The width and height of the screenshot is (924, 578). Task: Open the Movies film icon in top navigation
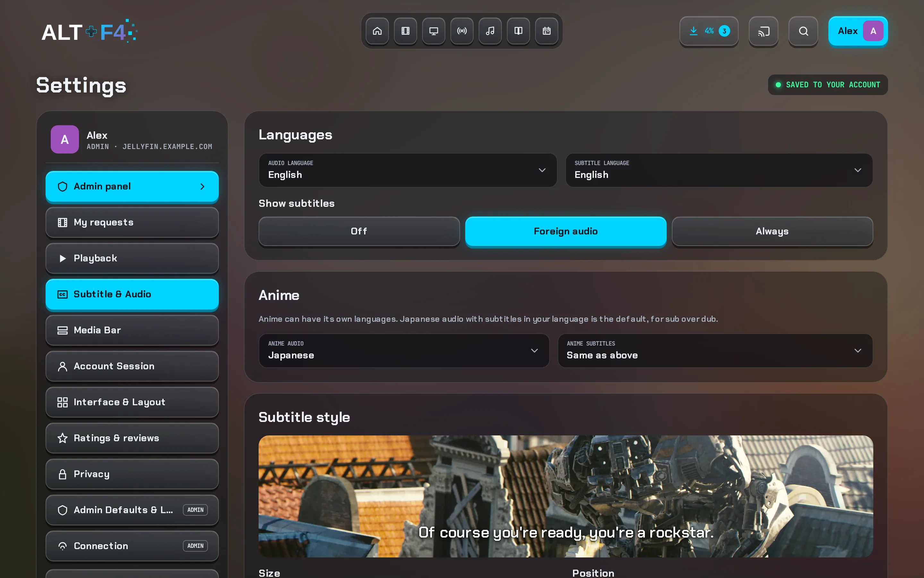click(x=405, y=31)
